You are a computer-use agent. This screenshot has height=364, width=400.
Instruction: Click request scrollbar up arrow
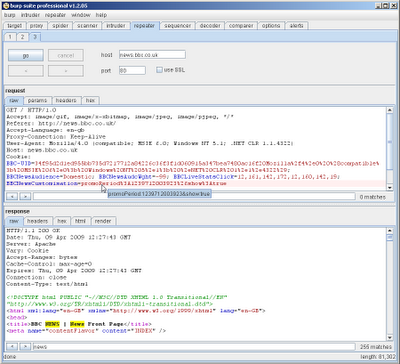coord(390,110)
